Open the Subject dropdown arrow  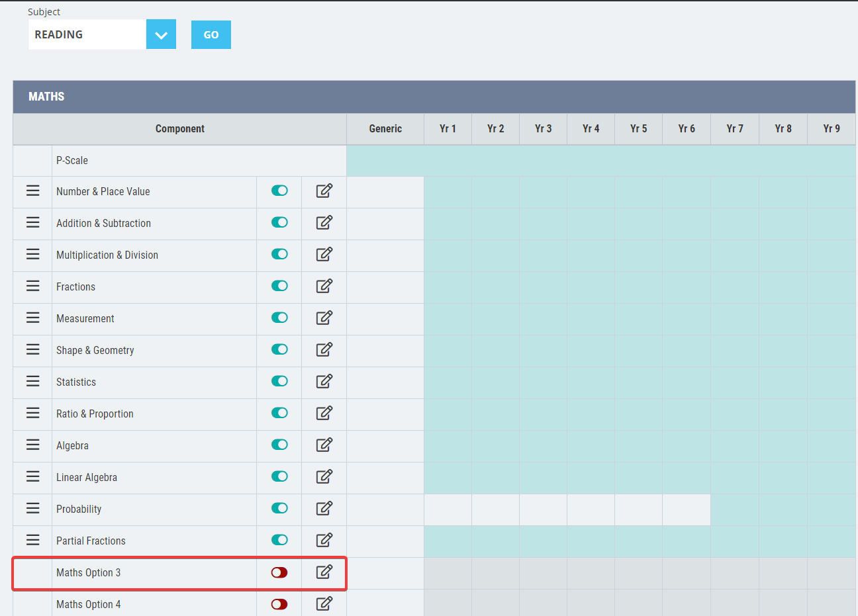161,34
